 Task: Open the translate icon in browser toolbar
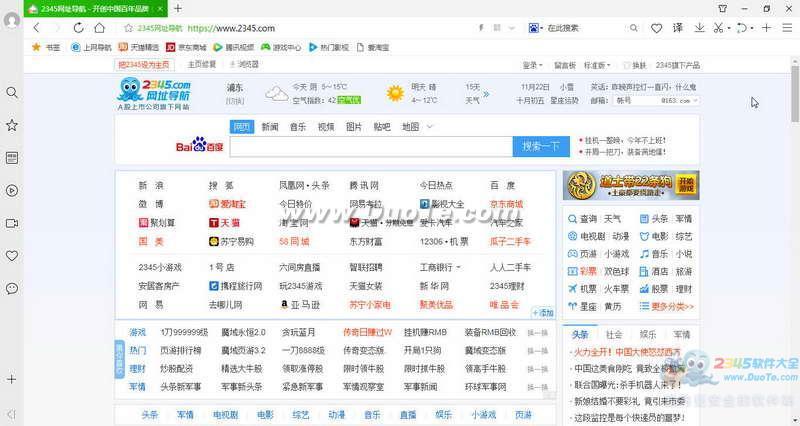(678, 28)
